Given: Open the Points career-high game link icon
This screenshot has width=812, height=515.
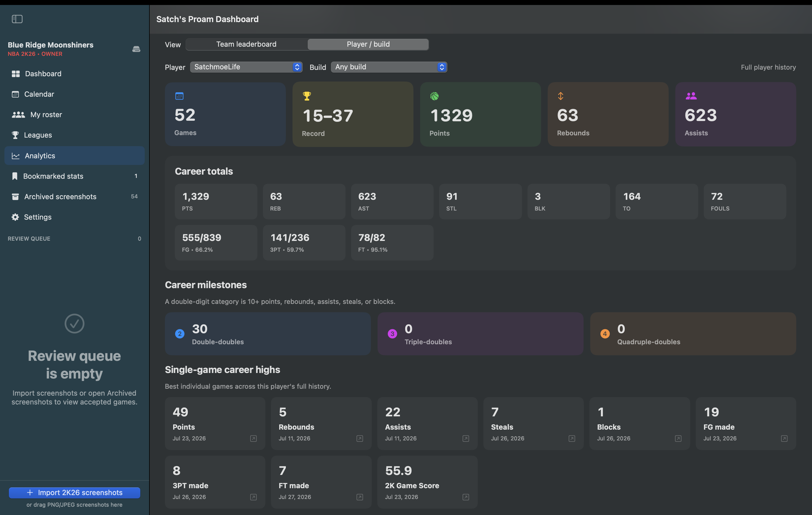Looking at the screenshot, I should [253, 438].
